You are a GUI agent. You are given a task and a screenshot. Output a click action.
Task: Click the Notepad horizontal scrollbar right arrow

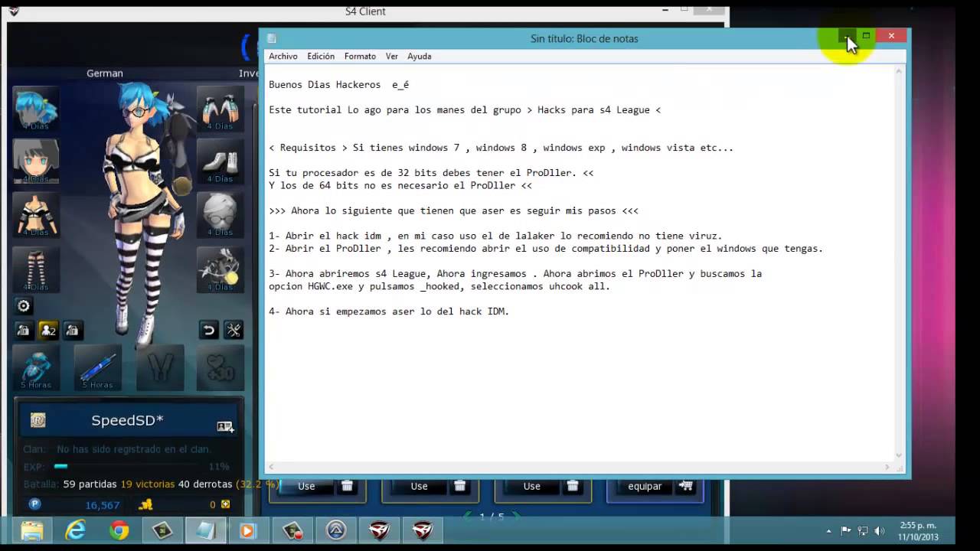point(887,467)
